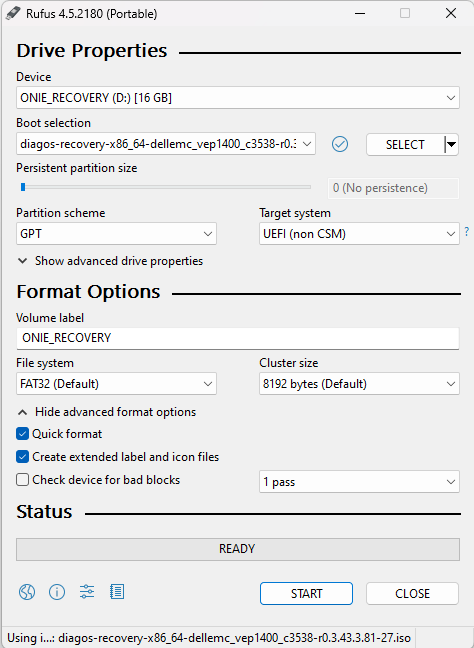The width and height of the screenshot is (474, 648).
Task: Click the Target system help question mark
Action: 467,231
